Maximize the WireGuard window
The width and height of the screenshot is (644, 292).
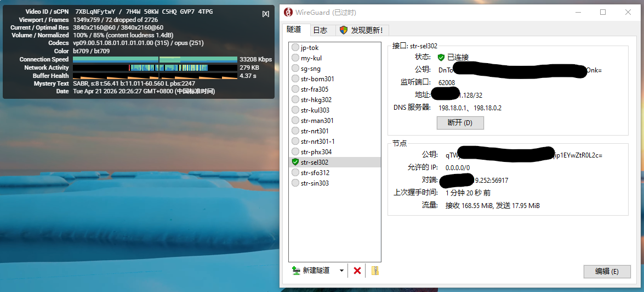click(603, 12)
